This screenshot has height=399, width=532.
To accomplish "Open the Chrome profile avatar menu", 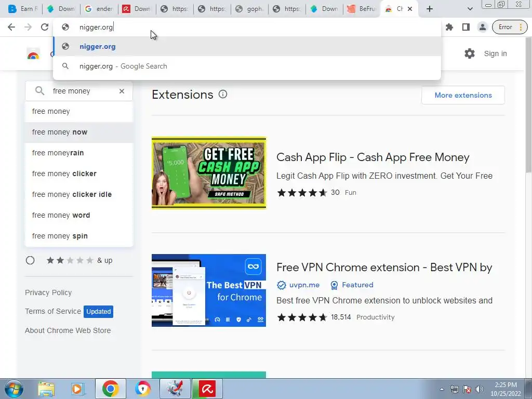I will click(483, 27).
